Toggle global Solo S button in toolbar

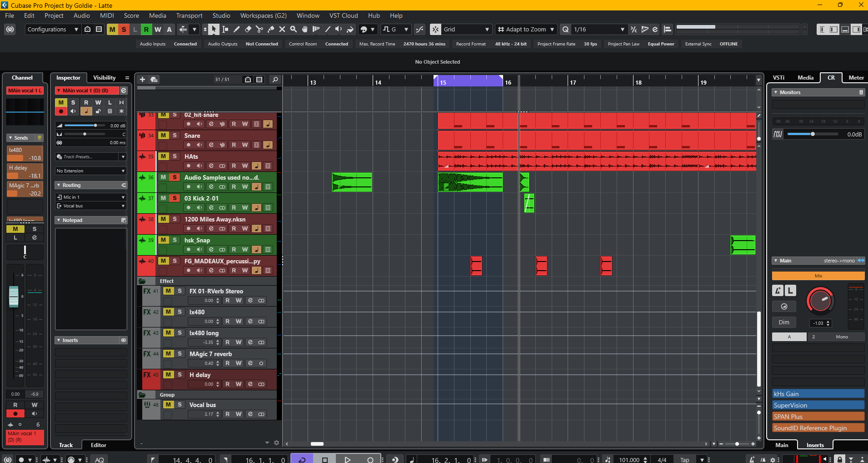coord(124,30)
